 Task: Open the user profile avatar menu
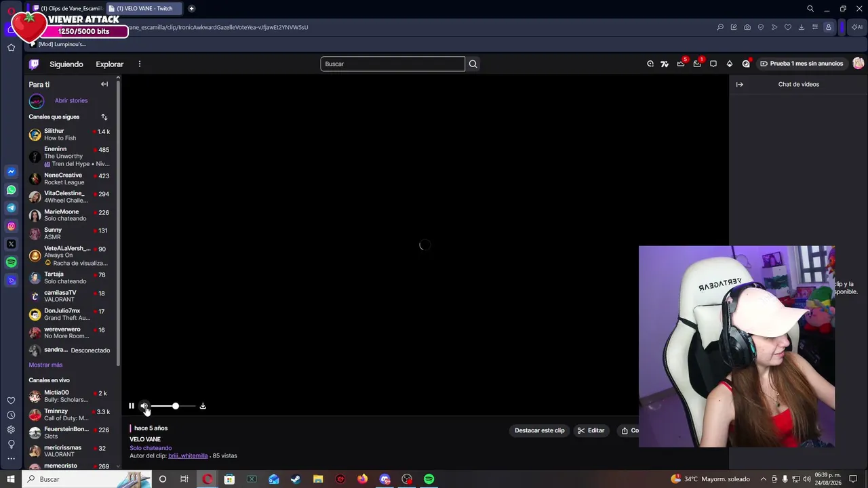[x=859, y=63]
